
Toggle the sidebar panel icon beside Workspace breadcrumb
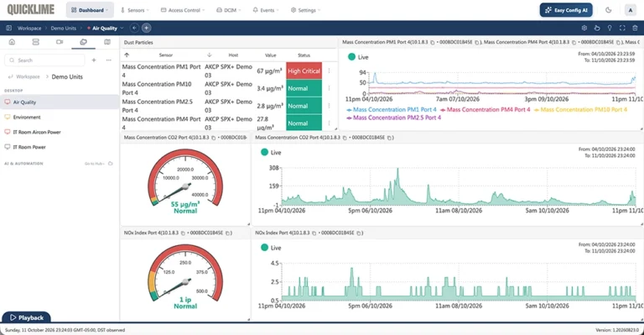8,28
